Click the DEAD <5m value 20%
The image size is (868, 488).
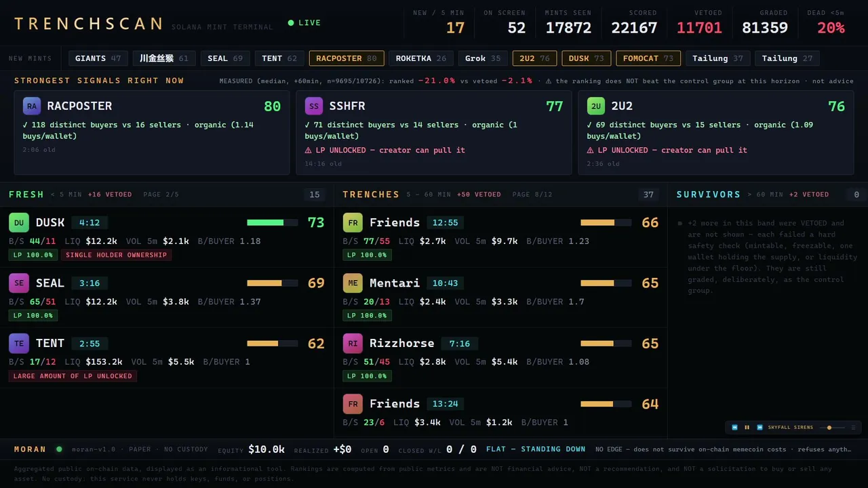[x=831, y=28]
